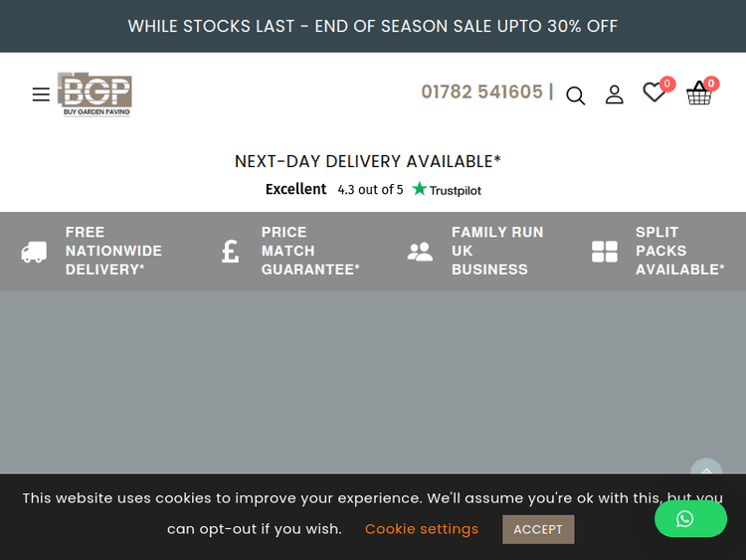746x560 pixels.
Task: Click the pound sign price match icon
Action: [x=231, y=251]
